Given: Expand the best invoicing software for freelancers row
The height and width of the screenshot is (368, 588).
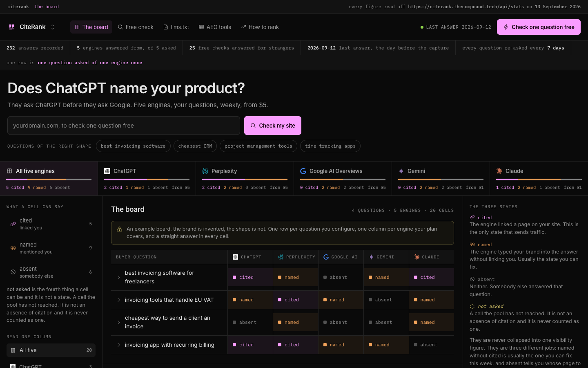Looking at the screenshot, I should click(119, 277).
